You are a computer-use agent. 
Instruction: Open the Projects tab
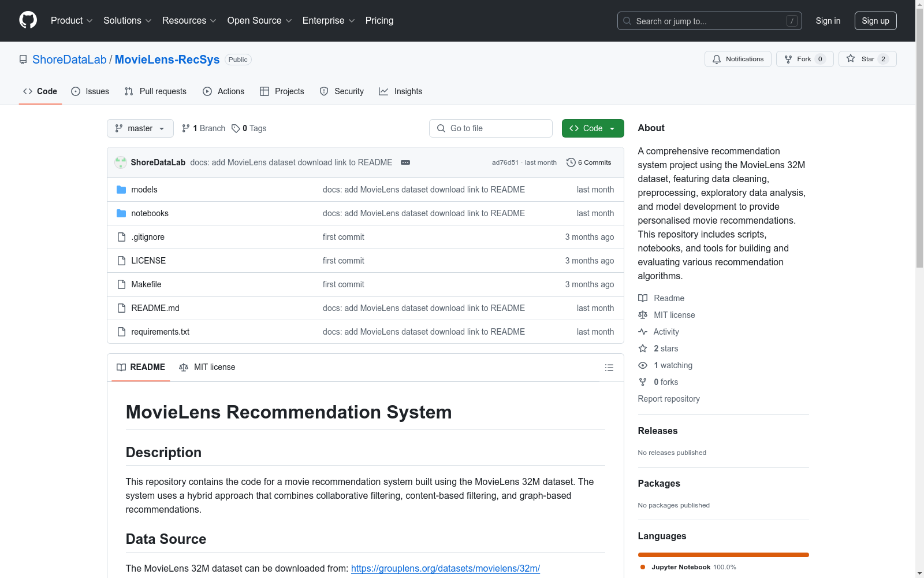click(282, 91)
